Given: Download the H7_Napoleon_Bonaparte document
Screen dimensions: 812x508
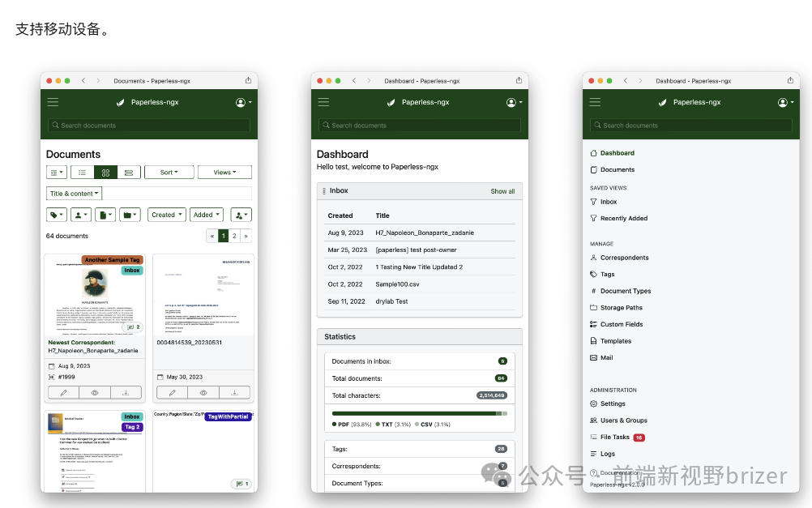Looking at the screenshot, I should point(126,393).
